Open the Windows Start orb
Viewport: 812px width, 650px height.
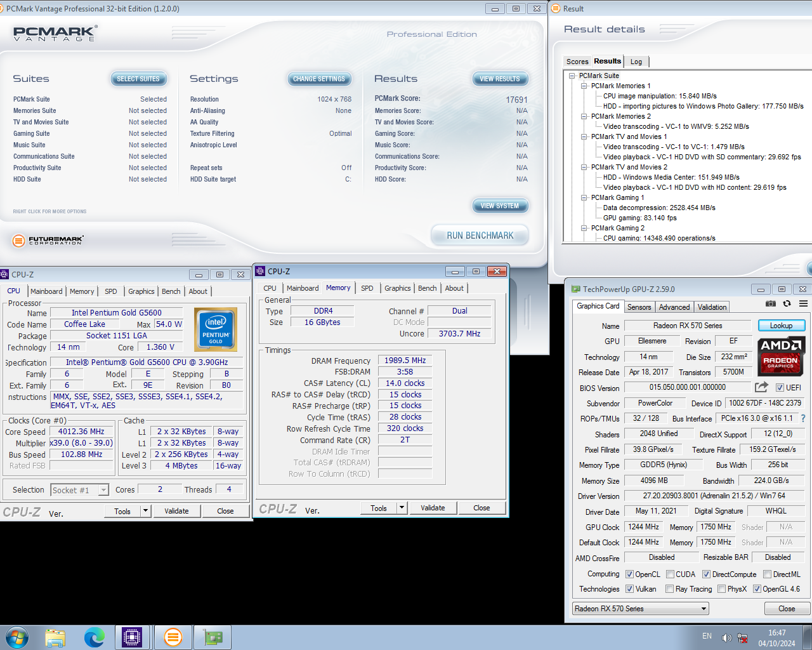pyautogui.click(x=17, y=637)
